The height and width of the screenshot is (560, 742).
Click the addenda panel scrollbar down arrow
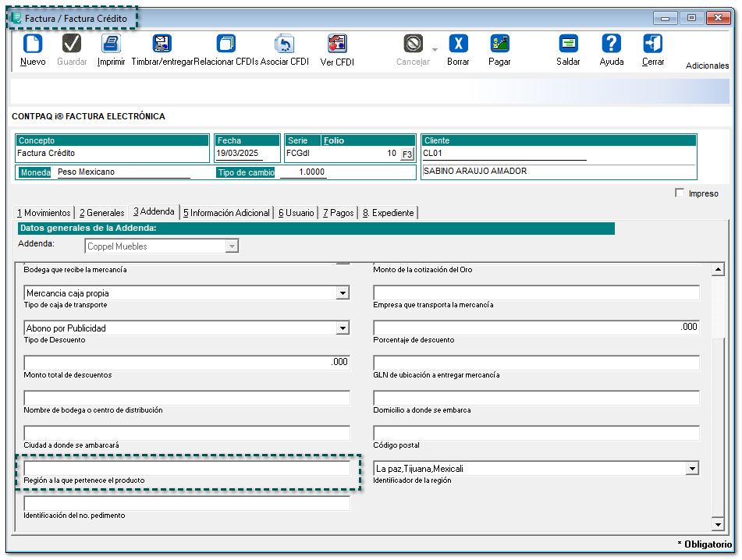click(718, 525)
